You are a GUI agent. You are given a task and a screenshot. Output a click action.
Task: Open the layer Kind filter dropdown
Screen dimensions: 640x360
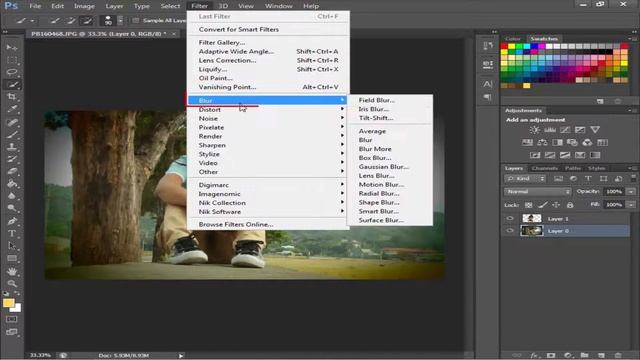tap(525, 178)
